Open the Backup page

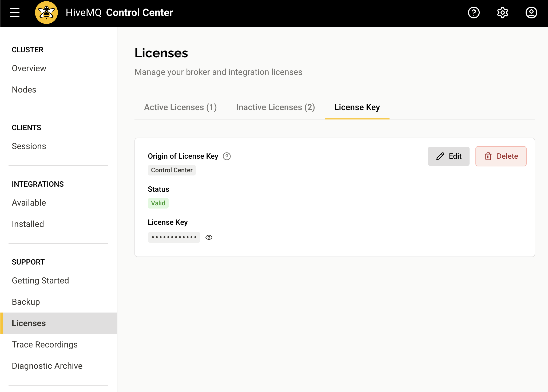pos(26,302)
